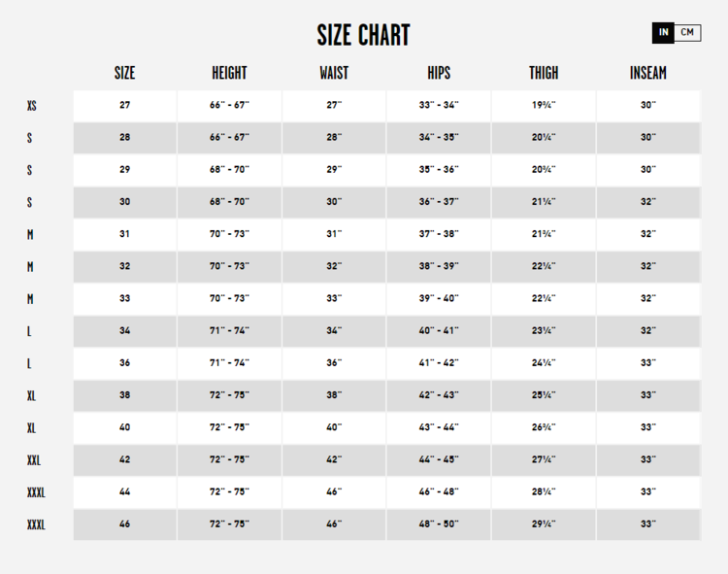Screen dimensions: 728x574
Task: Select the IN unit toggle
Action: (664, 33)
